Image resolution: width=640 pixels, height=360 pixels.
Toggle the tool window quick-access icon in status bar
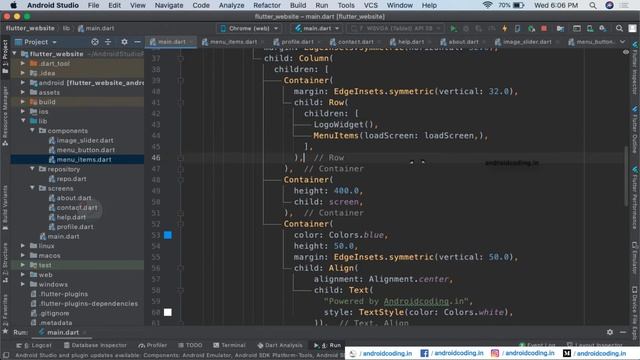[6, 356]
